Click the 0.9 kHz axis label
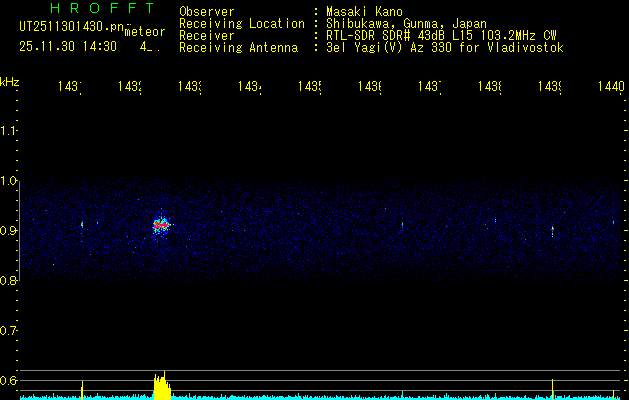The height and width of the screenshot is (400, 629). 8,231
